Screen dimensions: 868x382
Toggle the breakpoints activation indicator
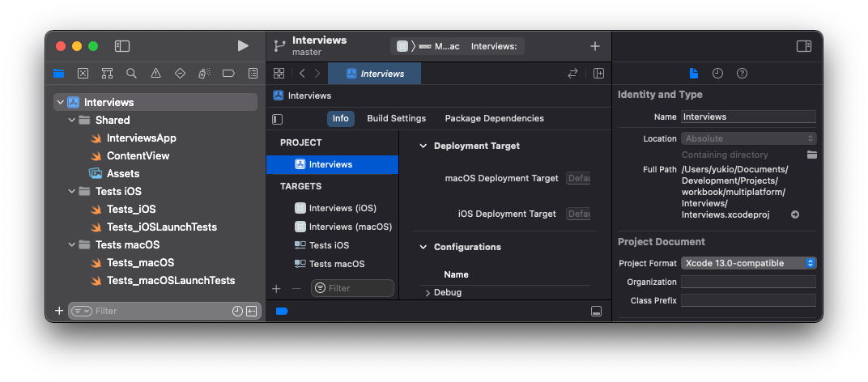[282, 311]
